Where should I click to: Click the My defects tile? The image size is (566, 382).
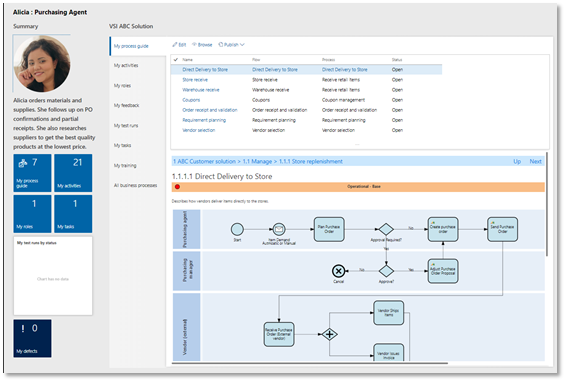pos(32,338)
